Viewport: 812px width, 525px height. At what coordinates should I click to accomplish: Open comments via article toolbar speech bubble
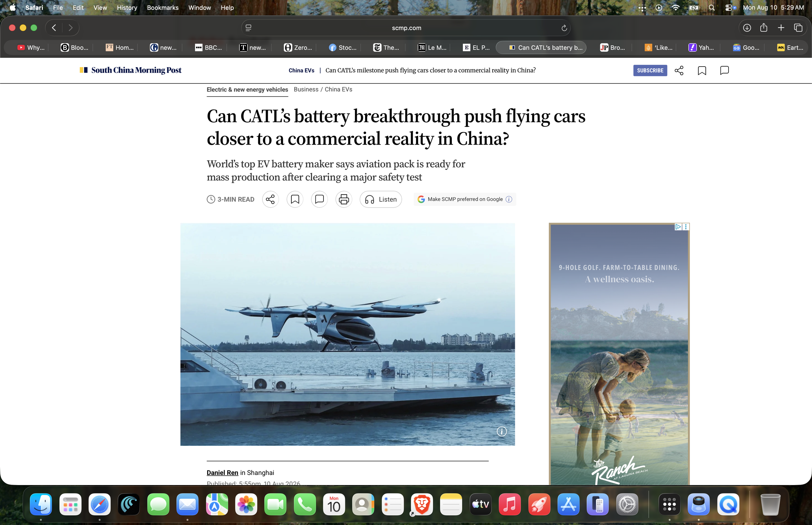319,199
